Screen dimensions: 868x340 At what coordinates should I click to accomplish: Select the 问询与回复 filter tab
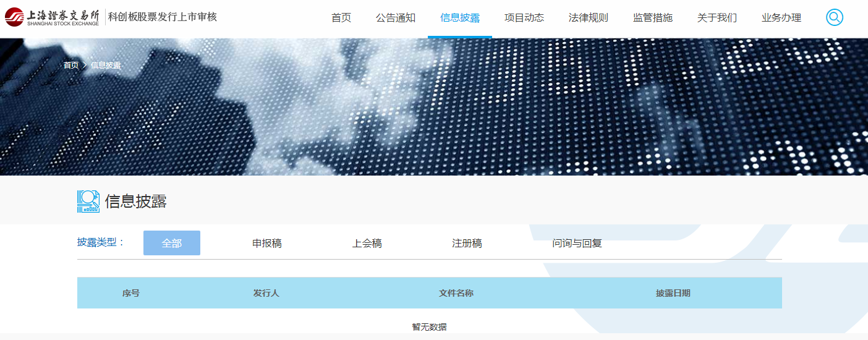pyautogui.click(x=577, y=244)
